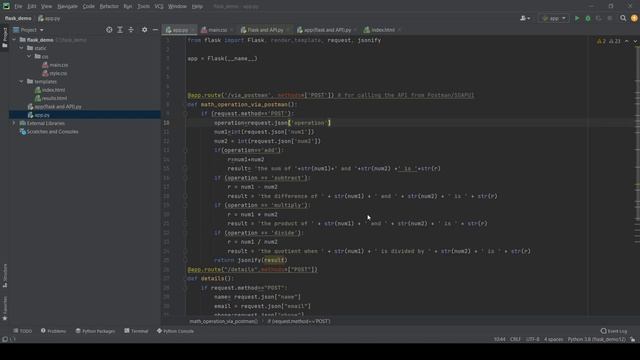Click flask_demo breadcrumb in navigation bar

(x=18, y=18)
